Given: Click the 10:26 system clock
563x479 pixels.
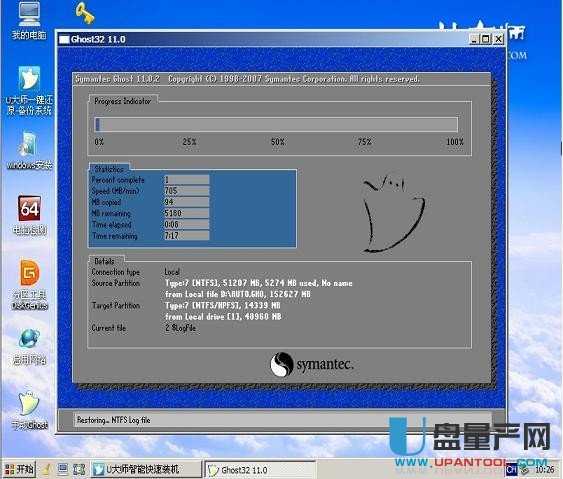Looking at the screenshot, I should pyautogui.click(x=545, y=470).
